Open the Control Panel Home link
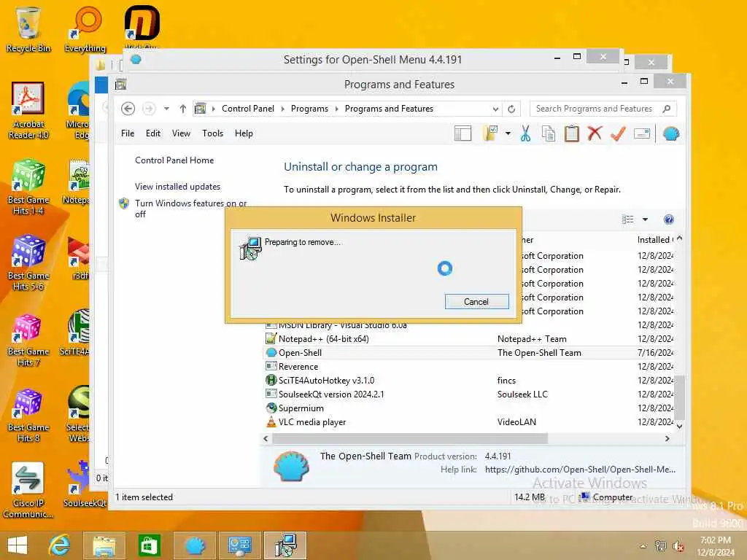Viewport: 747px width, 560px height. coord(174,160)
